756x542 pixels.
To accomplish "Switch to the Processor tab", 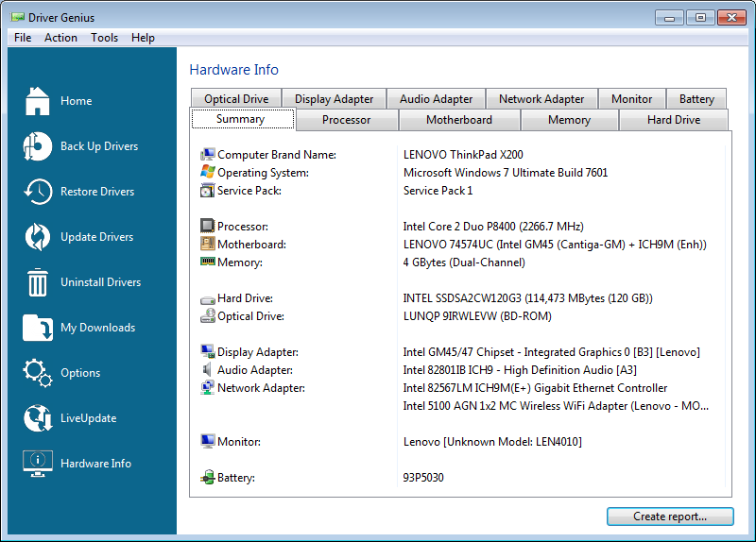I will (346, 120).
